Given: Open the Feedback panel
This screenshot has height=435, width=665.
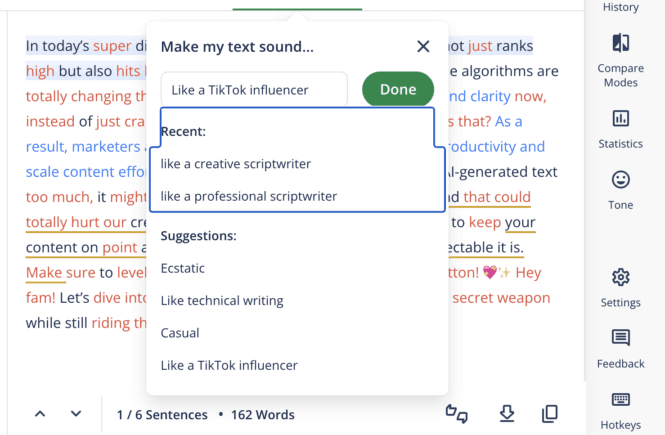Looking at the screenshot, I should (620, 348).
